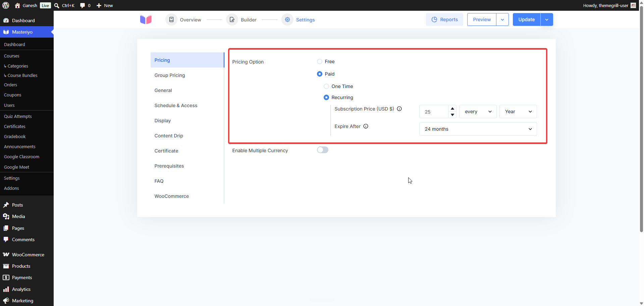Viewport: 644px width, 306px height.
Task: Click the Analytics bar chart icon
Action: (x=6, y=289)
